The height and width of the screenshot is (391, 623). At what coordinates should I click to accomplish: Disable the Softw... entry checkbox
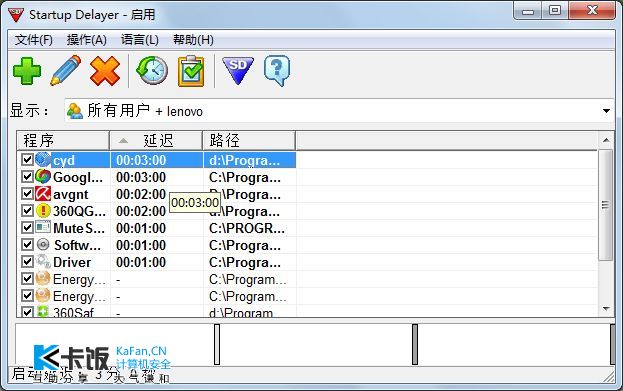point(27,245)
